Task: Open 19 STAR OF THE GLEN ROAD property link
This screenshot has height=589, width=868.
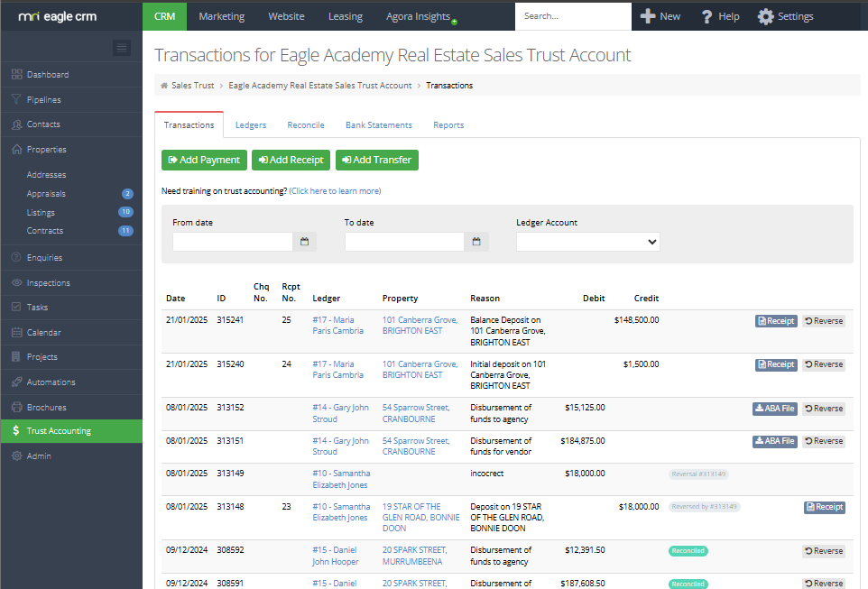Action: [x=420, y=518]
